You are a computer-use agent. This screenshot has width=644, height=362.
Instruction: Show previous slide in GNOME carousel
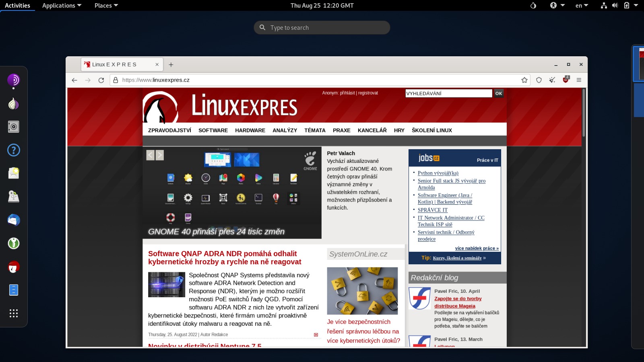150,155
